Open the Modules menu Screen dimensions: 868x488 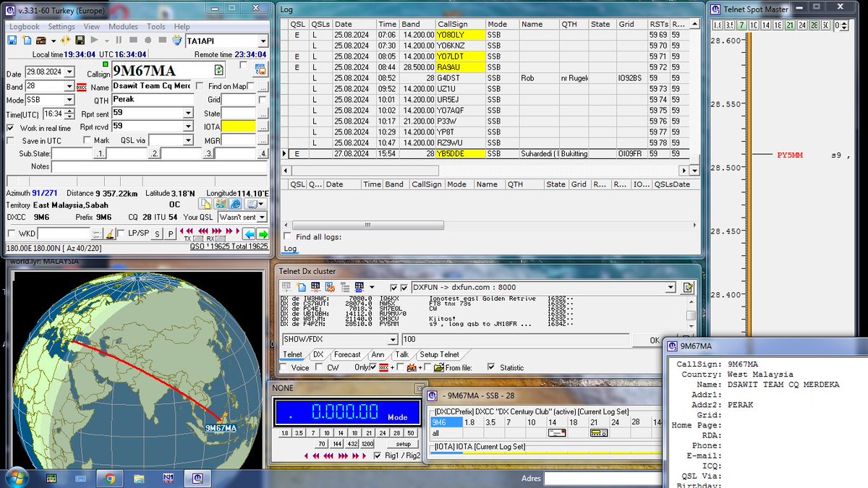122,27
